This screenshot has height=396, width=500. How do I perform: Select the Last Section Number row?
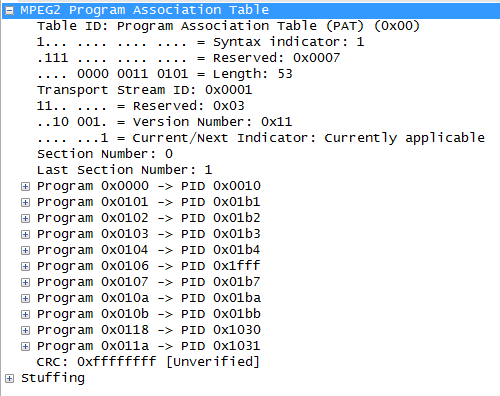125,170
